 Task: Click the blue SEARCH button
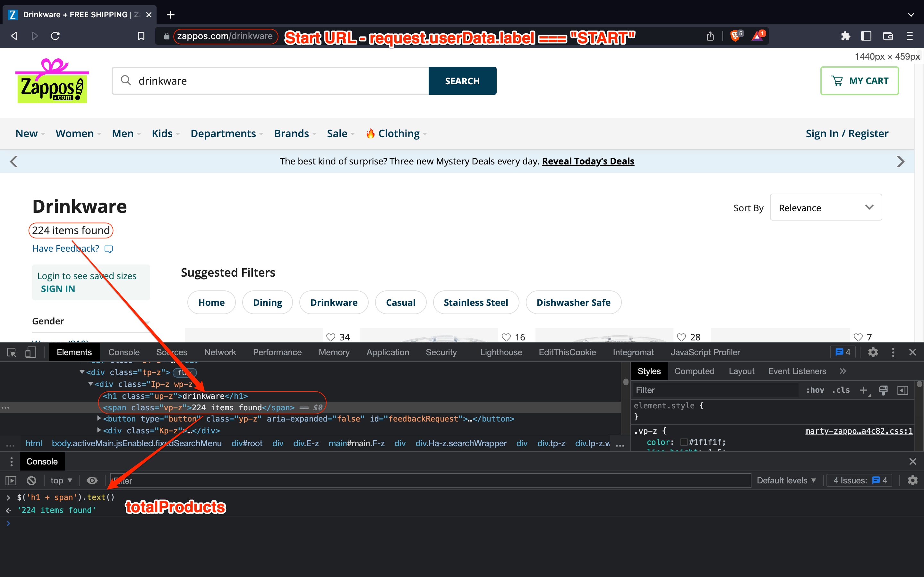pyautogui.click(x=462, y=81)
